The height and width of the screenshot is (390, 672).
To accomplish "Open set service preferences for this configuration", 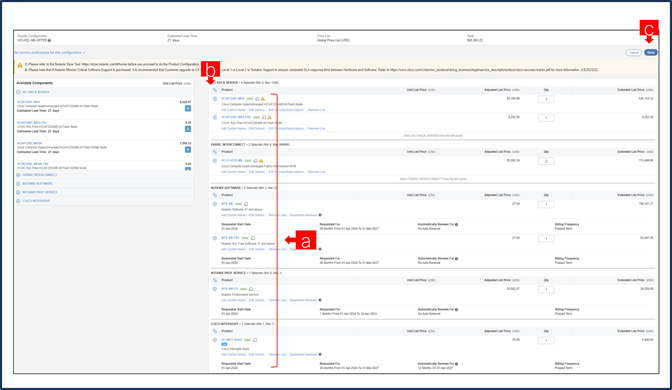I will pos(49,53).
